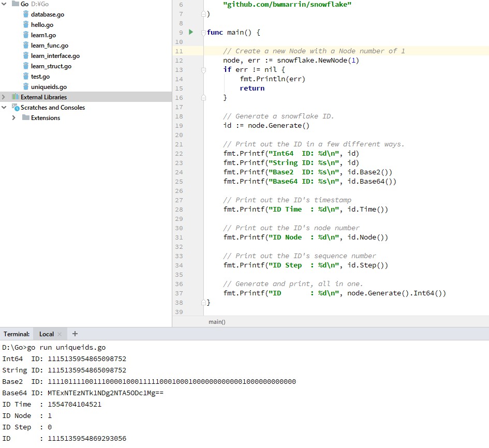Fold the if err block at line 13
The height and width of the screenshot is (448, 489).
[203, 70]
